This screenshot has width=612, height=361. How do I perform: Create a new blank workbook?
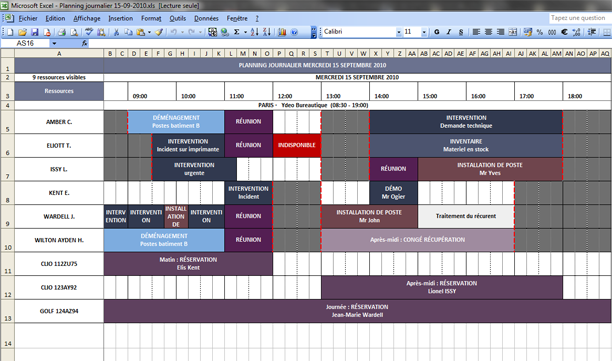coord(11,32)
